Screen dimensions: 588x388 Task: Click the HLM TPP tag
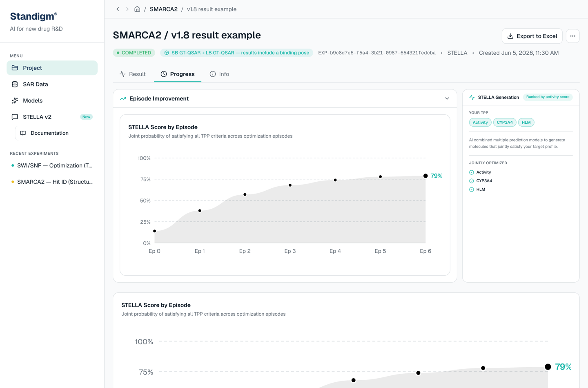[x=526, y=123]
